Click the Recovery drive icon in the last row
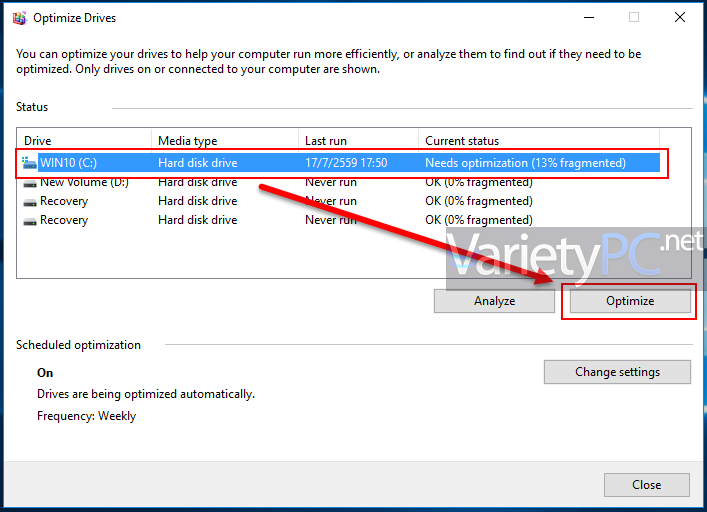 [x=30, y=221]
